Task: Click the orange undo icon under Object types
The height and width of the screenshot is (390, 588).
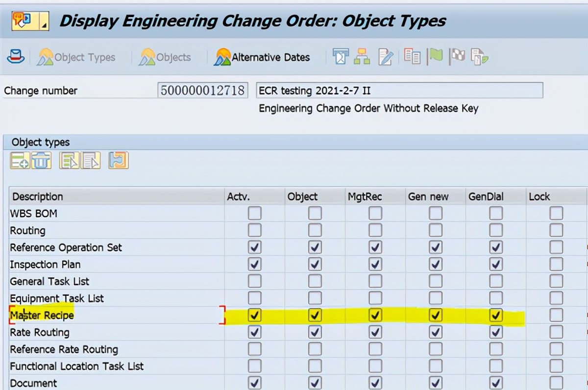Action: (118, 160)
